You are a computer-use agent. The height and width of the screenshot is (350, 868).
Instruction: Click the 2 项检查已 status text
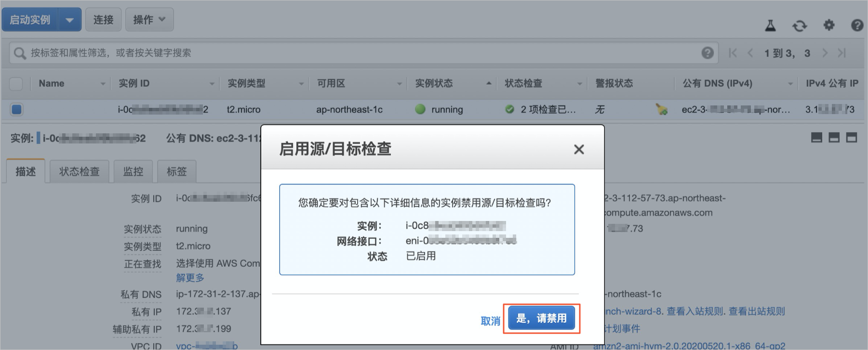(x=548, y=110)
